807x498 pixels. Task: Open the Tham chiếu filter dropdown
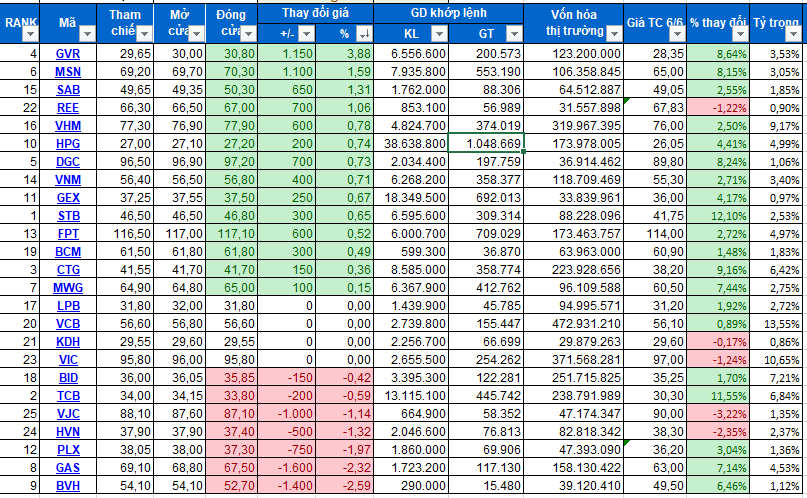point(145,34)
